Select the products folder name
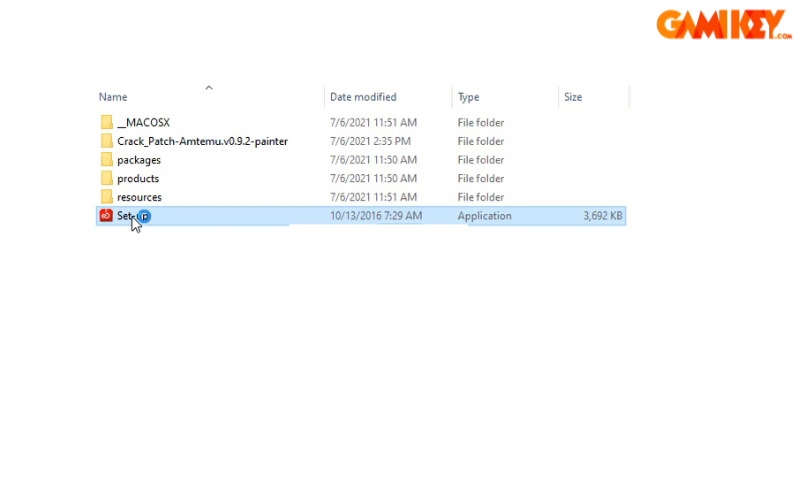Screen dimensions: 800x500 (x=138, y=178)
